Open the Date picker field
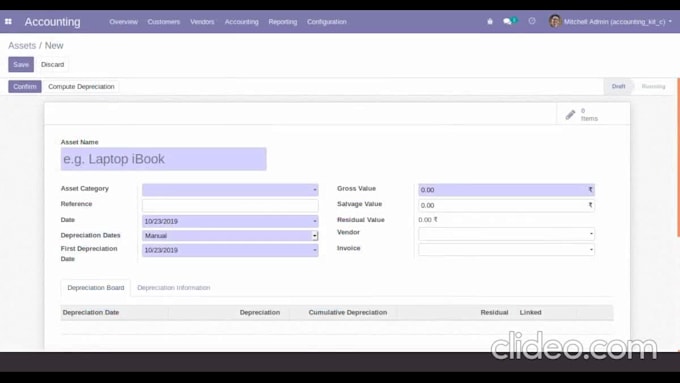This screenshot has width=680, height=383. tap(230, 221)
